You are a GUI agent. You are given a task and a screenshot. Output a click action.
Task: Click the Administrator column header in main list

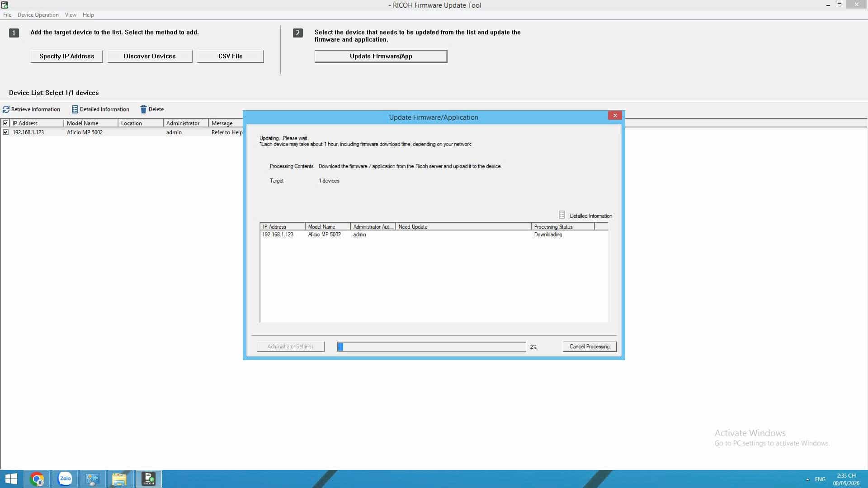(x=186, y=123)
